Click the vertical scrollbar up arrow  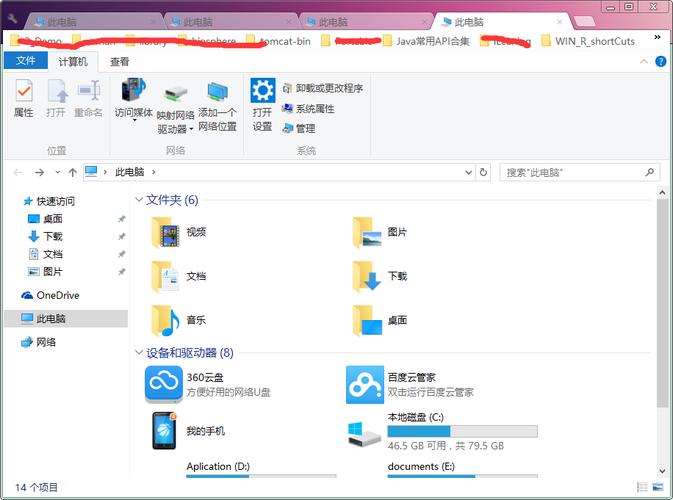click(x=662, y=193)
